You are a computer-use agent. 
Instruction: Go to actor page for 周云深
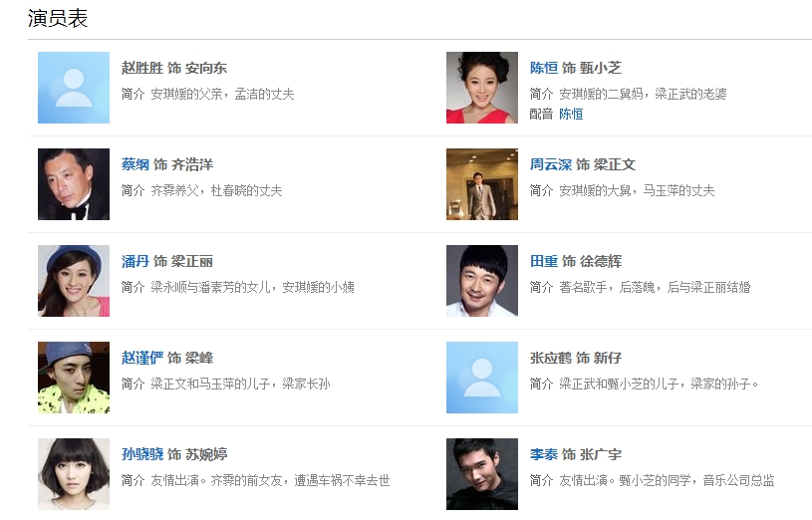click(x=551, y=164)
